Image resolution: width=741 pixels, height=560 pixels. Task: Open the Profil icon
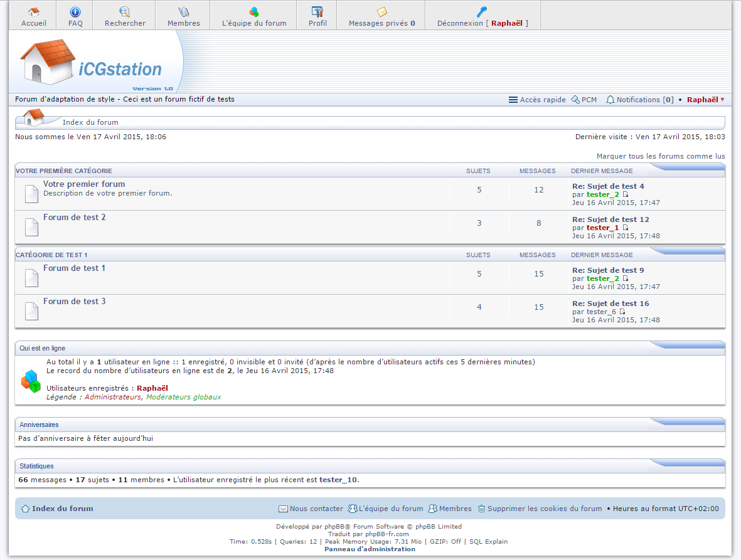pyautogui.click(x=317, y=12)
